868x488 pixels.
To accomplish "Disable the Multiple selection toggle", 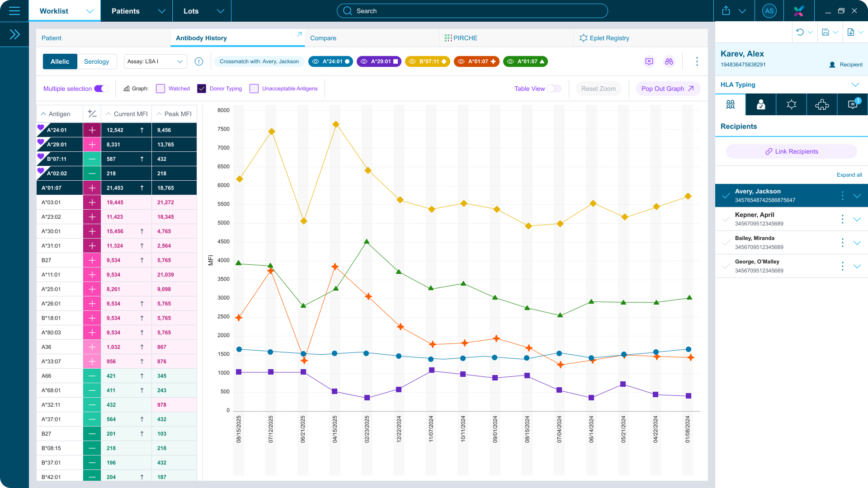I will click(x=100, y=89).
